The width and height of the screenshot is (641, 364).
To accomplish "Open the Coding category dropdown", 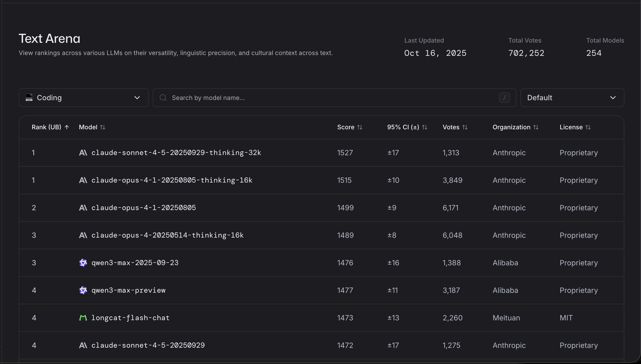I will point(83,98).
